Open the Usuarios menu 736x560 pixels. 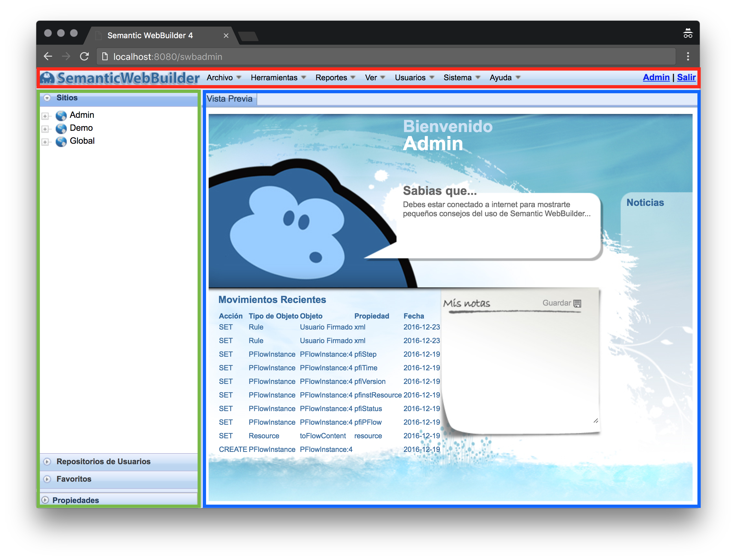click(414, 78)
